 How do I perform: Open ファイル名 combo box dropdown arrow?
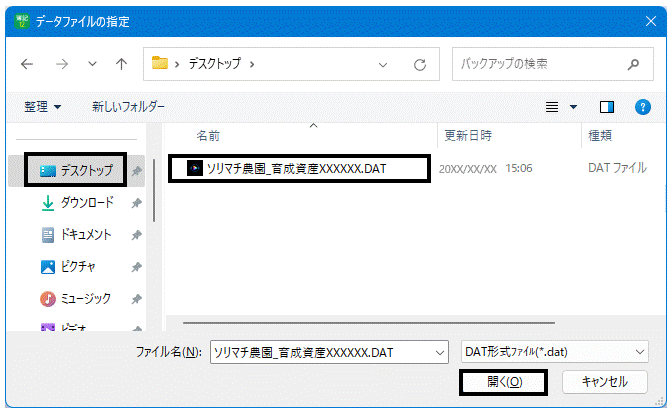pyautogui.click(x=440, y=353)
